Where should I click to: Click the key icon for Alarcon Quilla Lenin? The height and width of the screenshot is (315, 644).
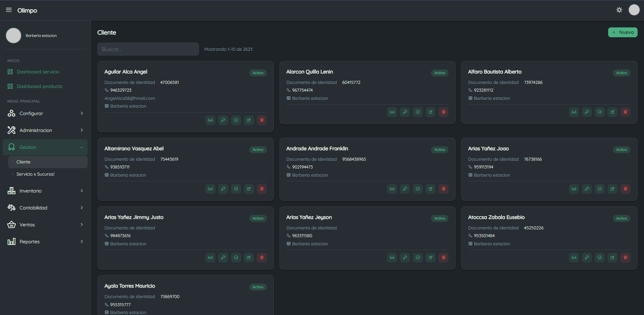pyautogui.click(x=405, y=112)
